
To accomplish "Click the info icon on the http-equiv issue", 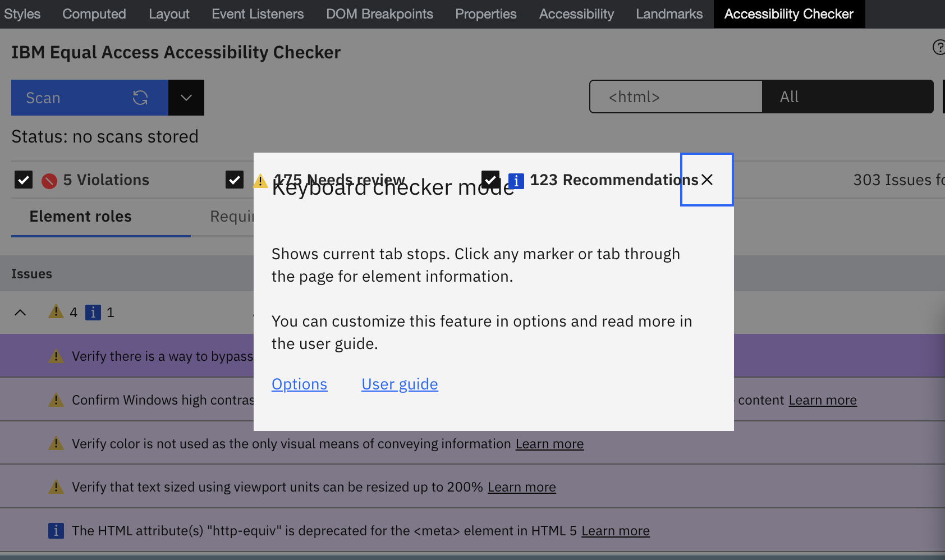I will 56,530.
